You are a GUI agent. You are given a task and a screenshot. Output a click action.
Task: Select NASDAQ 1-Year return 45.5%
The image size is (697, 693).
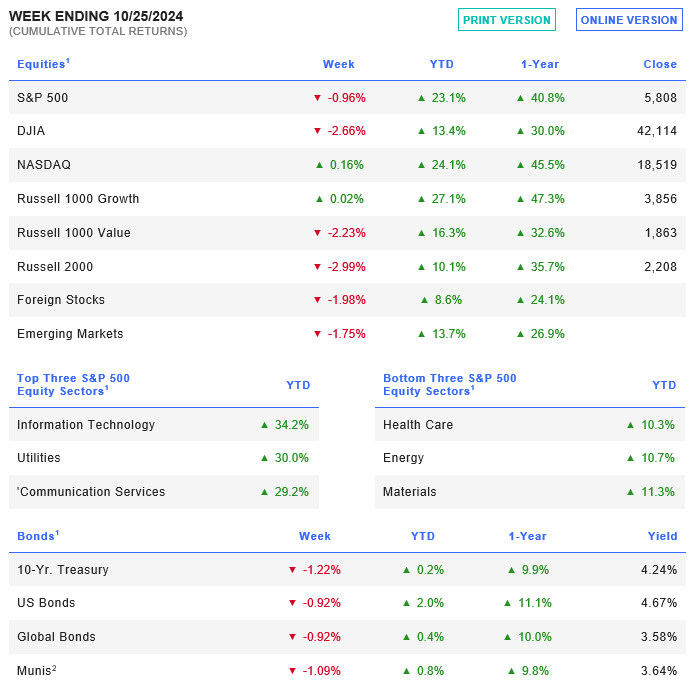(x=548, y=165)
